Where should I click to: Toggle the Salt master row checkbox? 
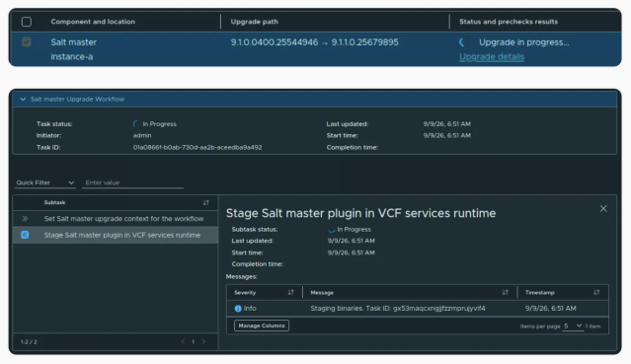(x=27, y=41)
